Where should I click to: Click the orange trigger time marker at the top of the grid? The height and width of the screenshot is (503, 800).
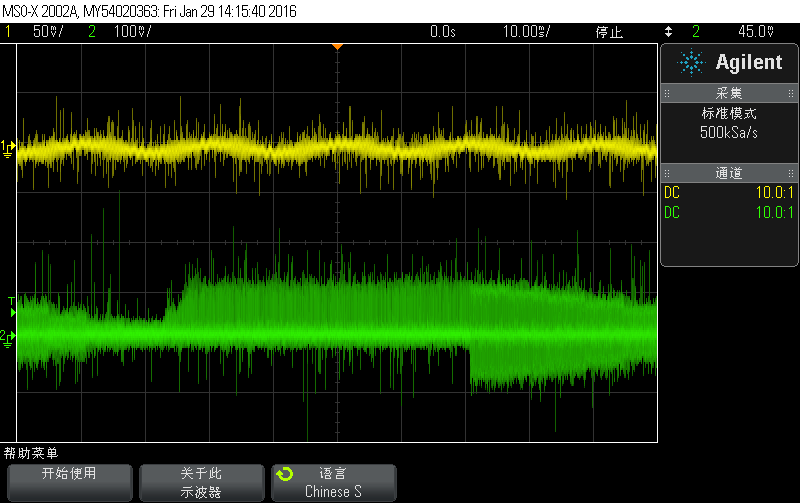click(x=337, y=46)
